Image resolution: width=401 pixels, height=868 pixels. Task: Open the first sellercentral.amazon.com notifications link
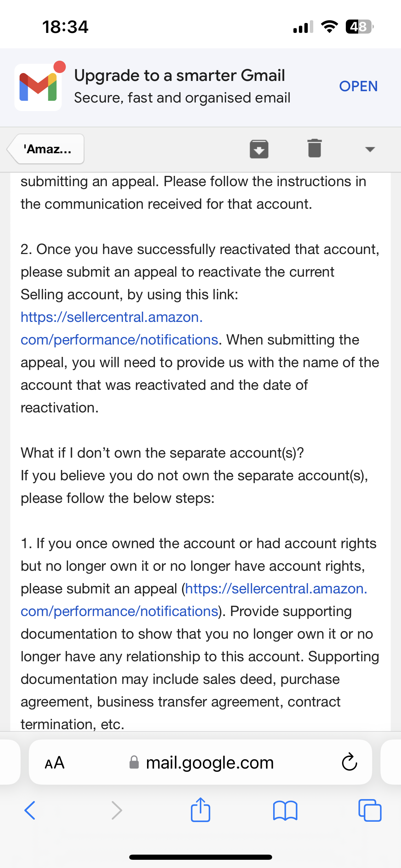[x=119, y=328]
